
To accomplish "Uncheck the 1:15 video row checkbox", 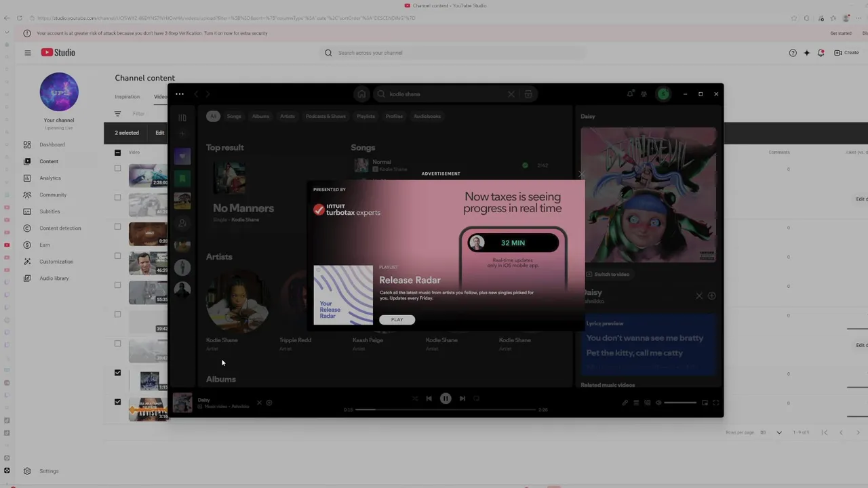I will pyautogui.click(x=118, y=373).
